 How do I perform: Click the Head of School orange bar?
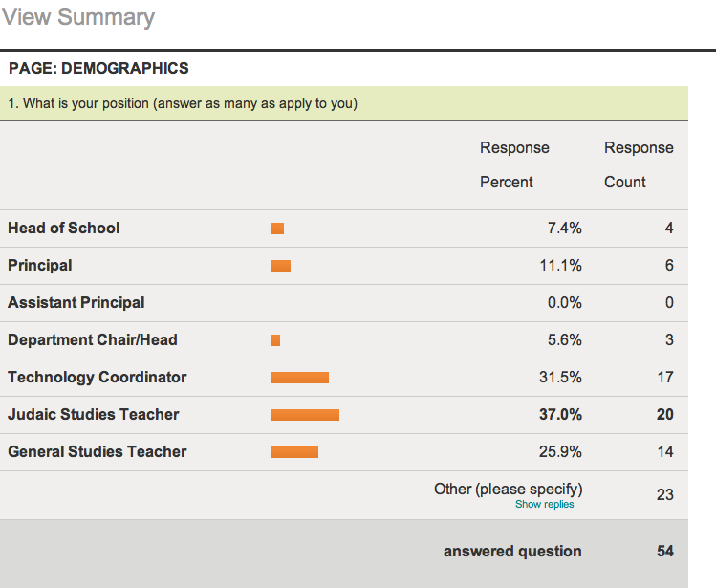277,229
